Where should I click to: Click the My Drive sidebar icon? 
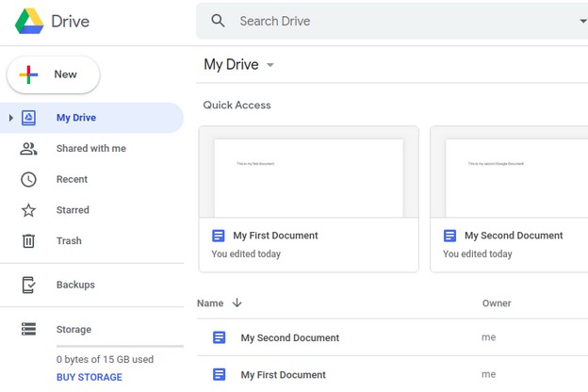point(28,118)
